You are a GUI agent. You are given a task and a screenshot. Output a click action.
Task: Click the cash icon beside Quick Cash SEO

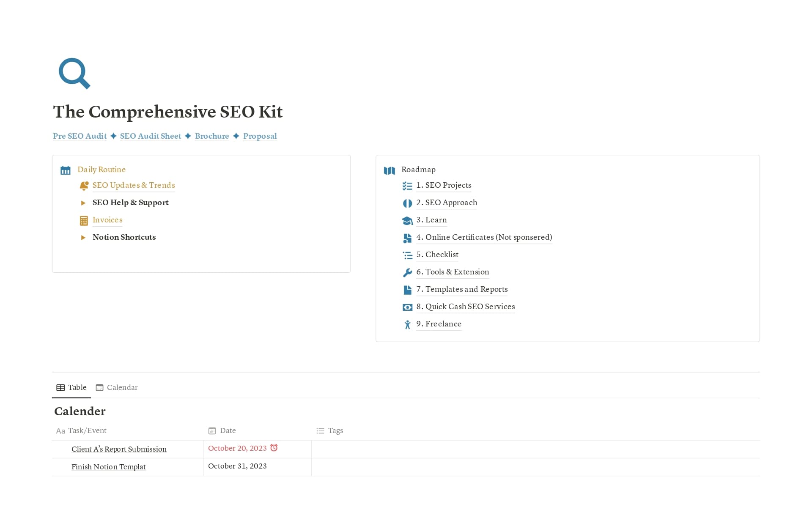pyautogui.click(x=407, y=307)
